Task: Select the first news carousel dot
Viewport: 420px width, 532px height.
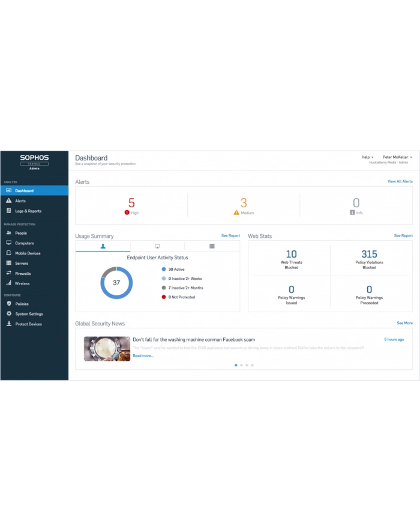Action: click(x=236, y=365)
